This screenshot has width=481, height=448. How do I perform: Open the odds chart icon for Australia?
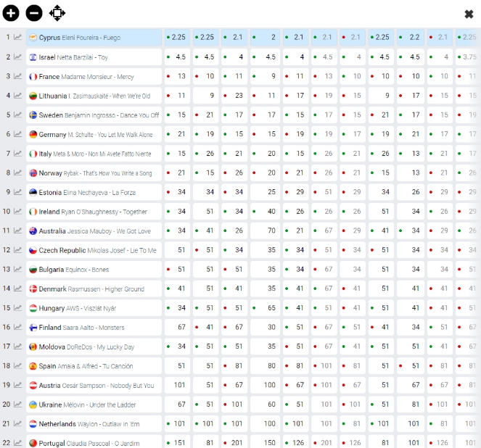[x=18, y=231]
